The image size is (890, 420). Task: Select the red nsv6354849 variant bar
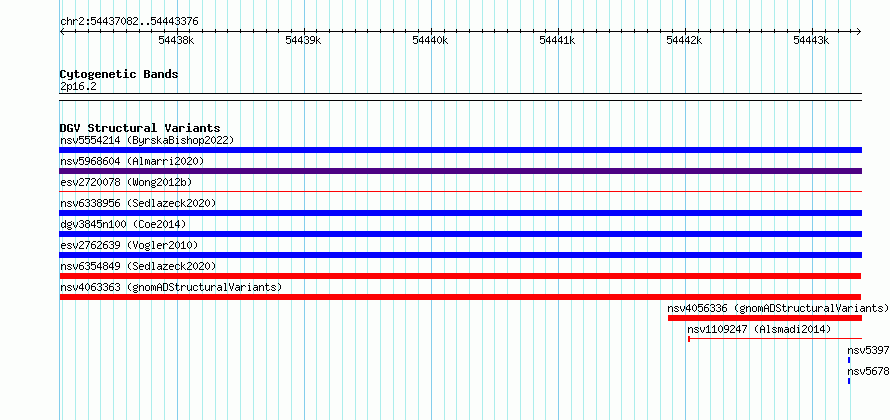click(460, 276)
